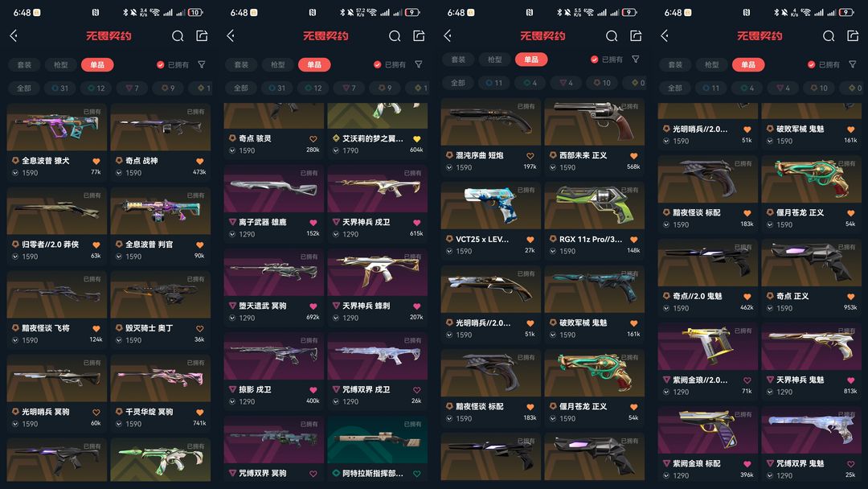
Task: Open filter funnel in leftmost phone screen
Action: coord(202,65)
